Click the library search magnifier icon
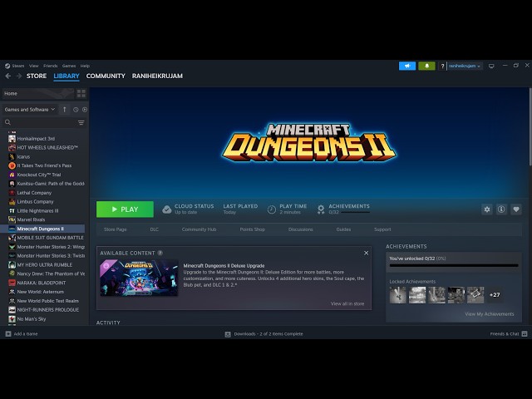Screen dimensions: 532x399 [x=7, y=122]
